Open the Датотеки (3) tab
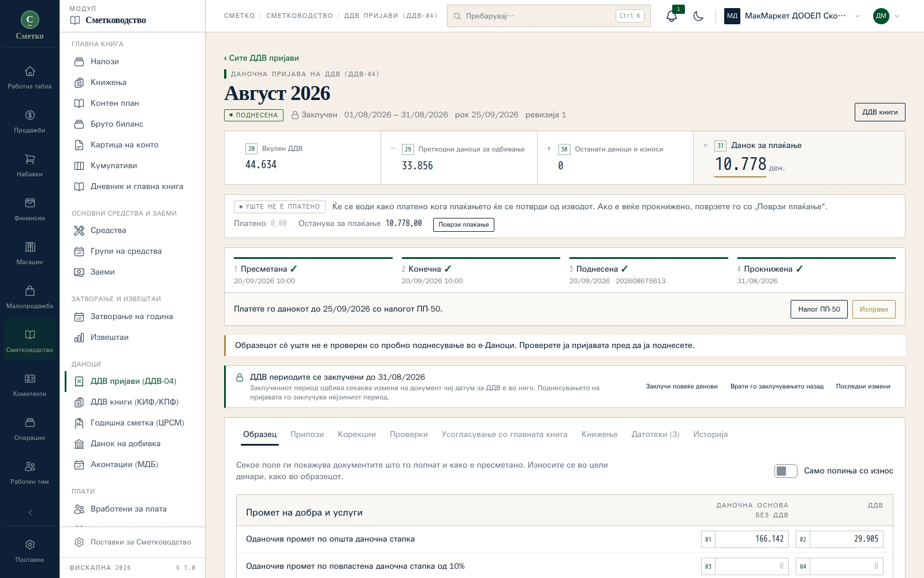 655,434
